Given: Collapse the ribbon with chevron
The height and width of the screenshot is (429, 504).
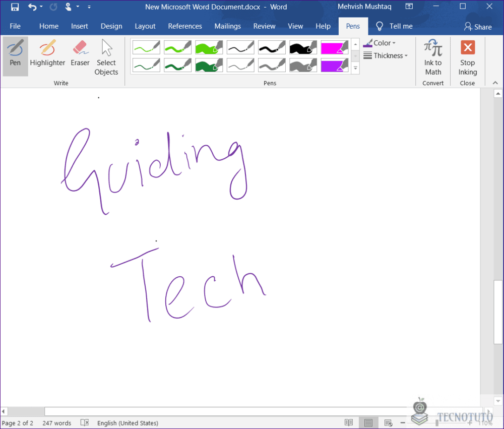Looking at the screenshot, I should click(495, 83).
